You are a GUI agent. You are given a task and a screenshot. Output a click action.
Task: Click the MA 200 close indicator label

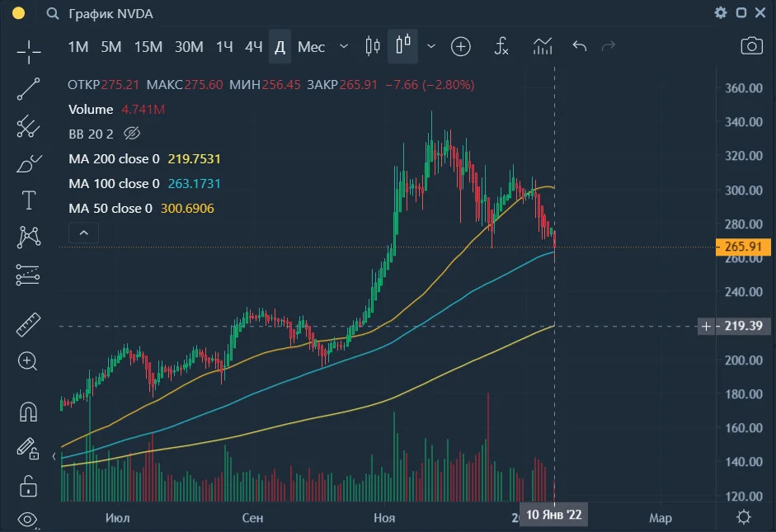pyautogui.click(x=115, y=159)
